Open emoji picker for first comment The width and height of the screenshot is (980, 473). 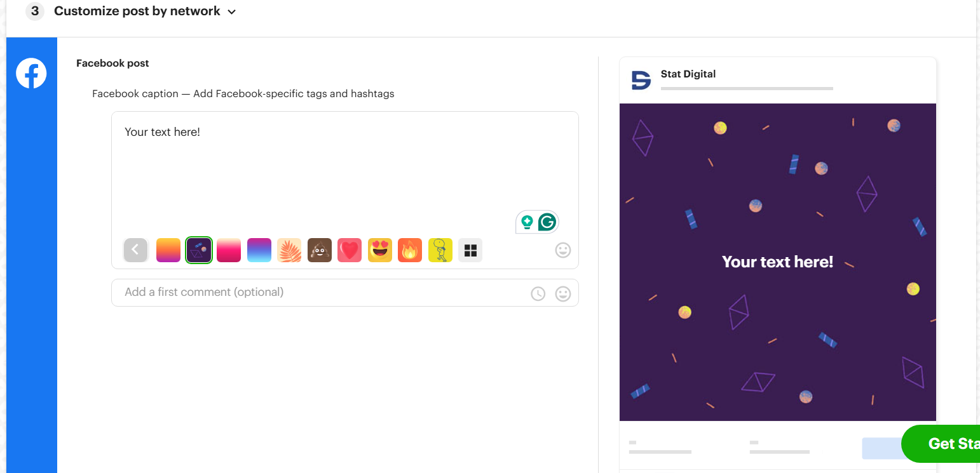click(563, 293)
